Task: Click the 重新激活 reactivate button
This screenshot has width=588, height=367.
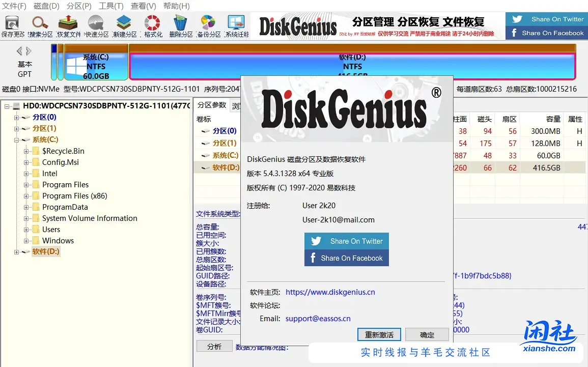Action: click(379, 334)
